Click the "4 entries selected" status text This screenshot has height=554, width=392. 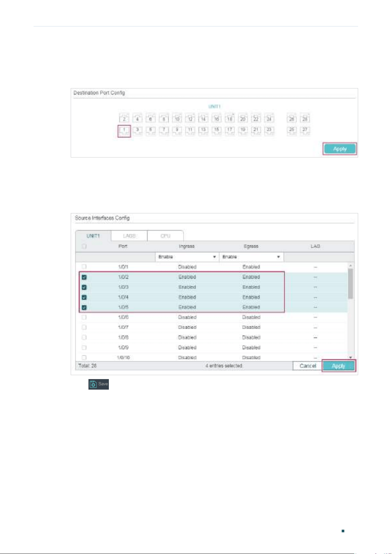pyautogui.click(x=224, y=366)
